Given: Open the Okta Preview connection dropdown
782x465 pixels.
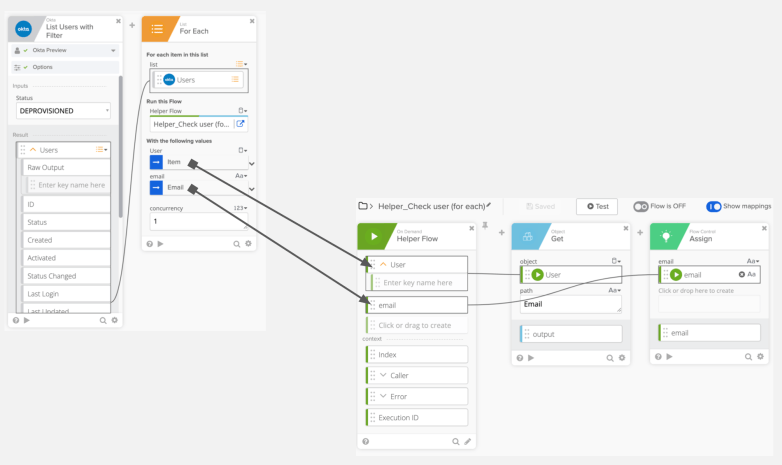Looking at the screenshot, I should coord(64,50).
